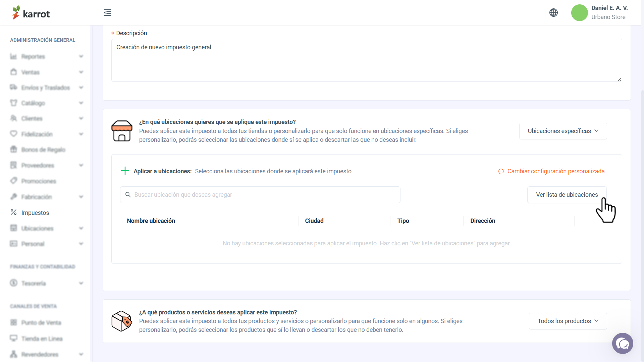Collapse the sidebar menu icon
This screenshot has height=362, width=644.
(107, 13)
